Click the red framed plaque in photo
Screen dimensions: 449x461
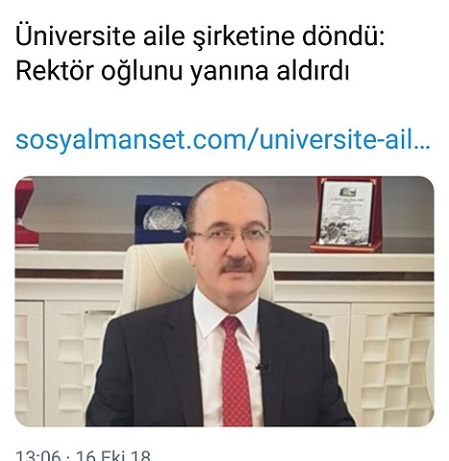[346, 214]
